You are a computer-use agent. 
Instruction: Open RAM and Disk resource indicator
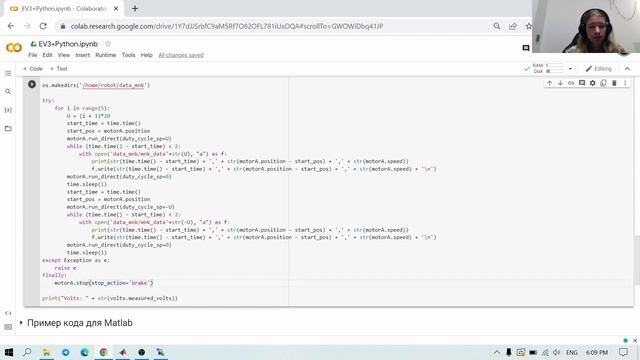[x=548, y=68]
